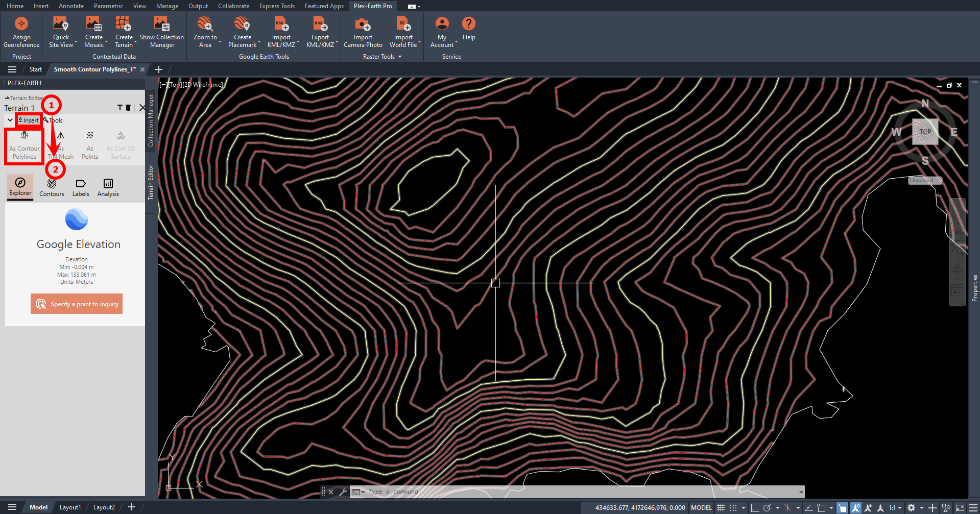Select Explorer section in Terrain Editor
The height and width of the screenshot is (514, 980).
coord(20,187)
